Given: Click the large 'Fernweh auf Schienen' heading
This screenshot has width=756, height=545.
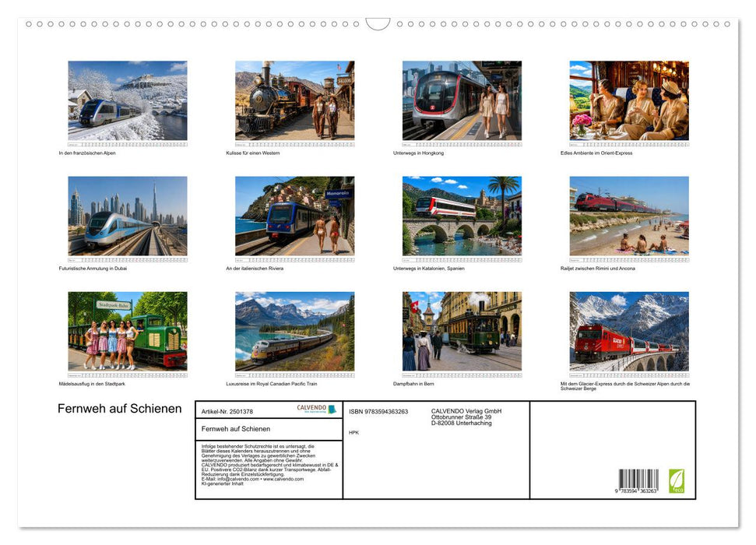Looking at the screenshot, I should (120, 409).
